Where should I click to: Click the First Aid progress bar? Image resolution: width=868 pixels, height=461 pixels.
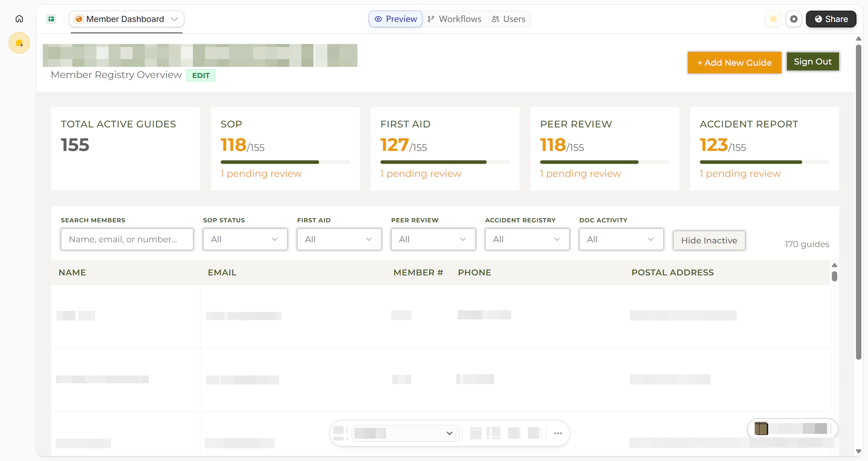click(x=445, y=162)
